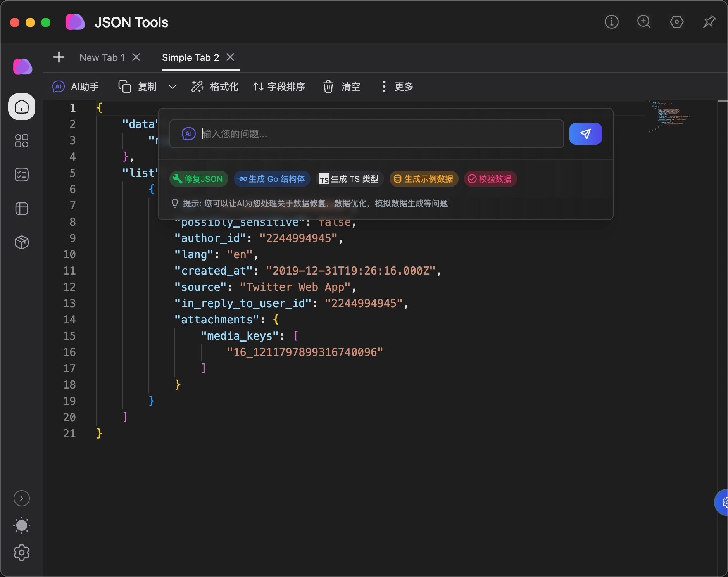The height and width of the screenshot is (577, 728).
Task: Click 生成 TS 类型 quick action
Action: [350, 179]
